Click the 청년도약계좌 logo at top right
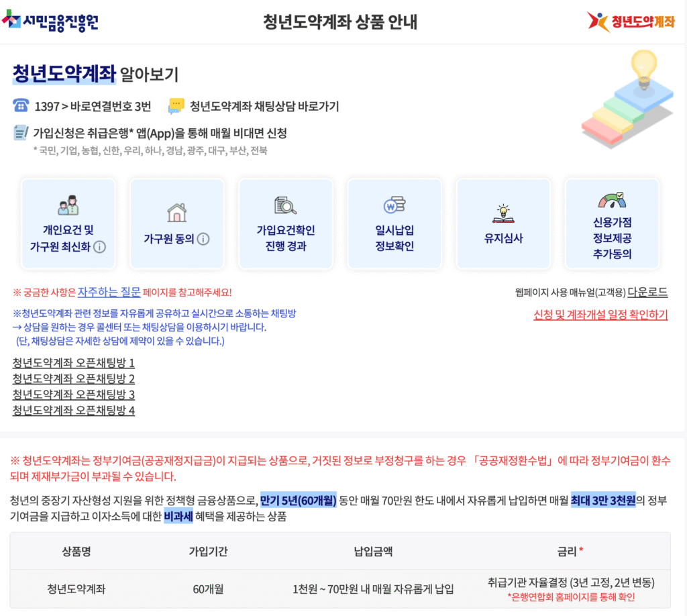The width and height of the screenshot is (687, 616). [x=631, y=21]
